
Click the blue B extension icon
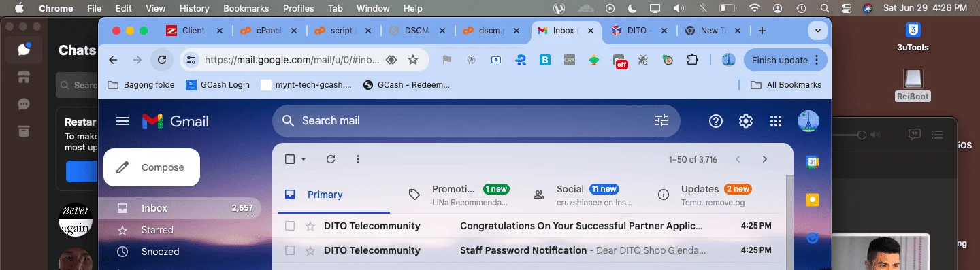pyautogui.click(x=545, y=60)
